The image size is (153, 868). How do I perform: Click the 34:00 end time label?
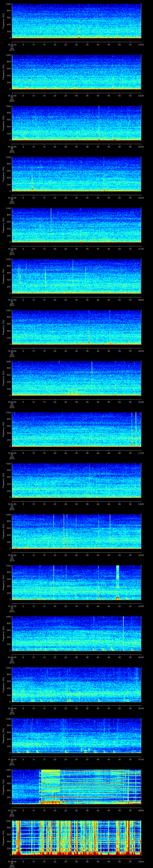(141, 606)
